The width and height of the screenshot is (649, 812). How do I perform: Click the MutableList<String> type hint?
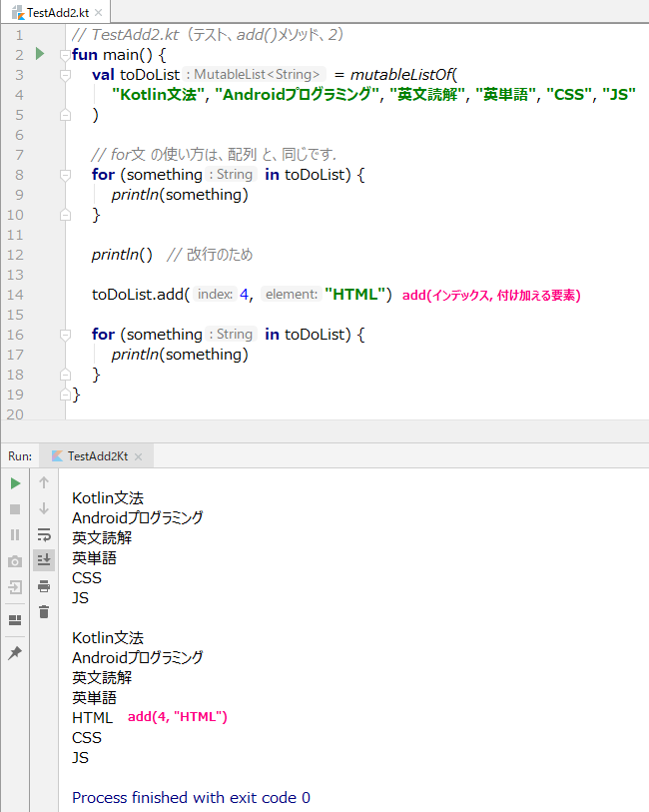coord(256,75)
